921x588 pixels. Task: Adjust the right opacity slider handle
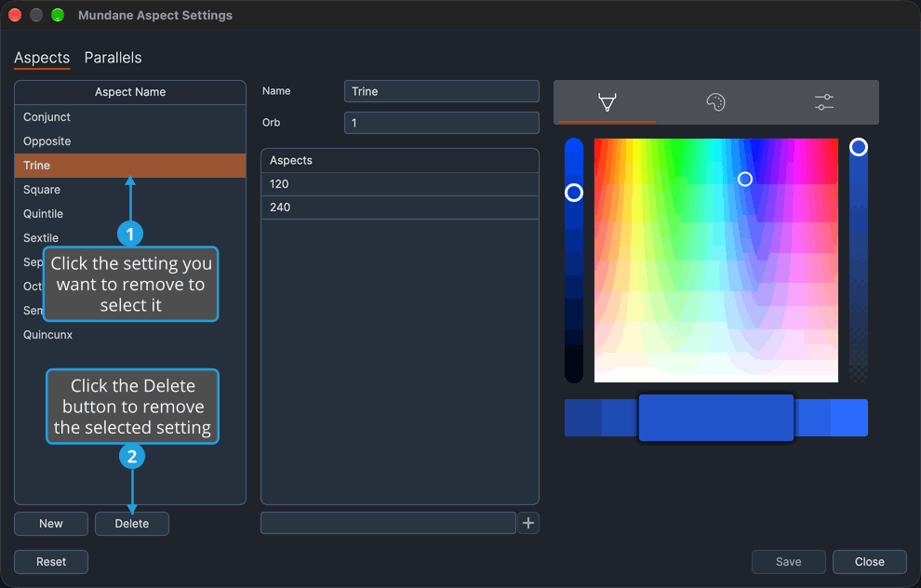point(858,147)
